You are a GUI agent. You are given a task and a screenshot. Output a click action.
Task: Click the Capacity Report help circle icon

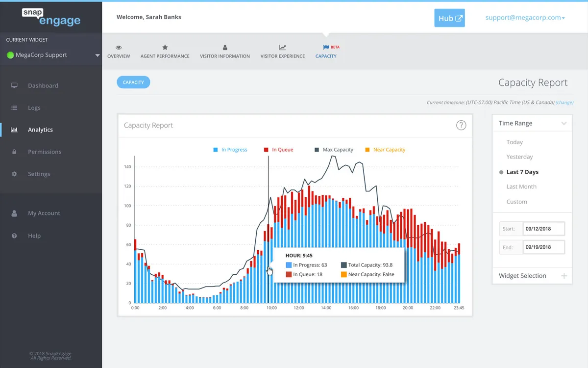(461, 125)
